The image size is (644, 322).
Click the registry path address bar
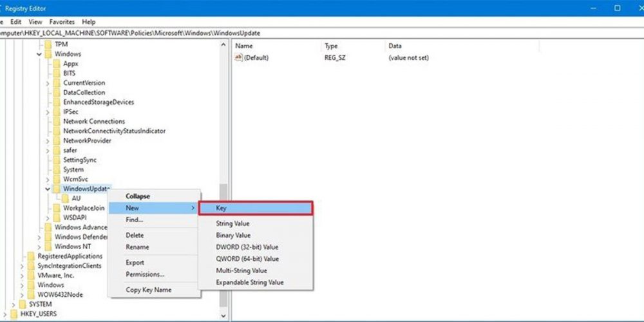click(x=258, y=33)
